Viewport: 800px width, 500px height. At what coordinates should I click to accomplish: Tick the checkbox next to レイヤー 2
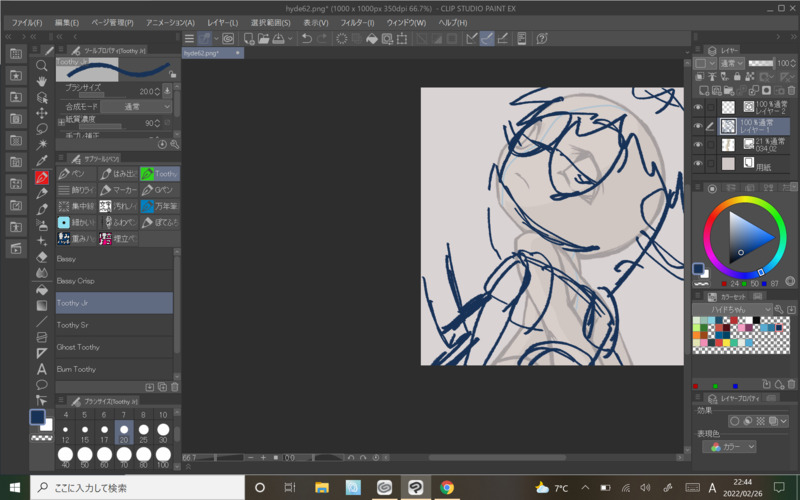[710, 107]
